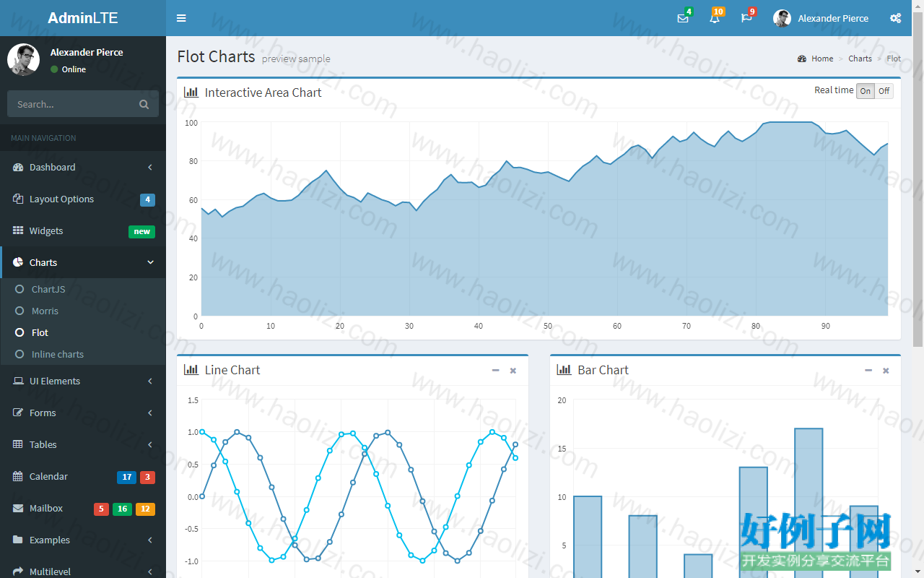Minimize the Line Chart panel

[x=495, y=370]
